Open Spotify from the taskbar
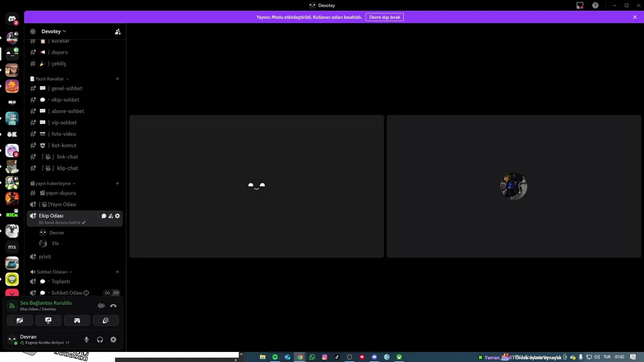The height and width of the screenshot is (362, 644). [x=275, y=357]
